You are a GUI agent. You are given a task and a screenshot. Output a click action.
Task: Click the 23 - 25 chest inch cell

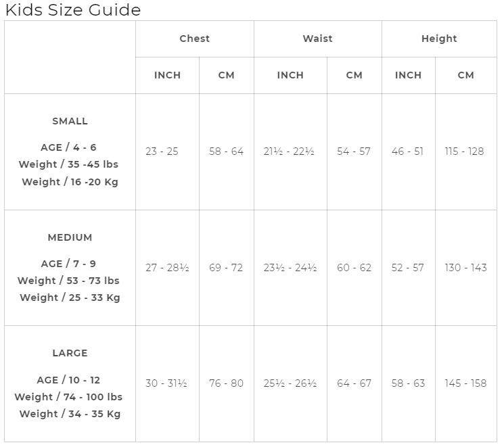point(162,151)
